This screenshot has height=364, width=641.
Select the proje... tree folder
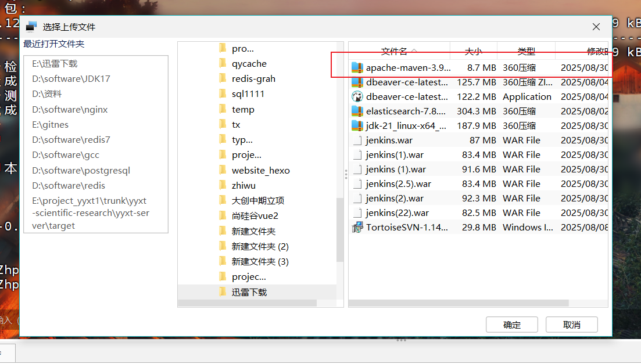(246, 155)
